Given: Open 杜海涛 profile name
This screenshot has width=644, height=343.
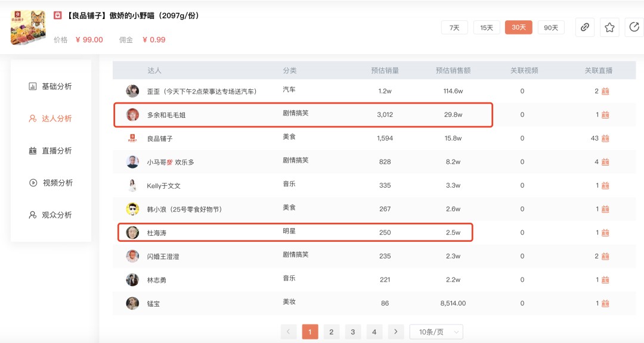Looking at the screenshot, I should click(x=156, y=233).
